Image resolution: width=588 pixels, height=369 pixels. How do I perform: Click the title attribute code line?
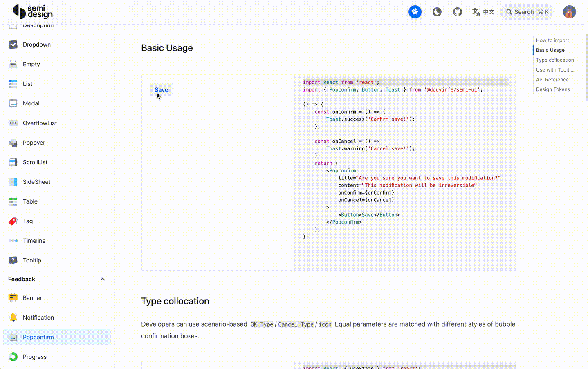pyautogui.click(x=419, y=178)
